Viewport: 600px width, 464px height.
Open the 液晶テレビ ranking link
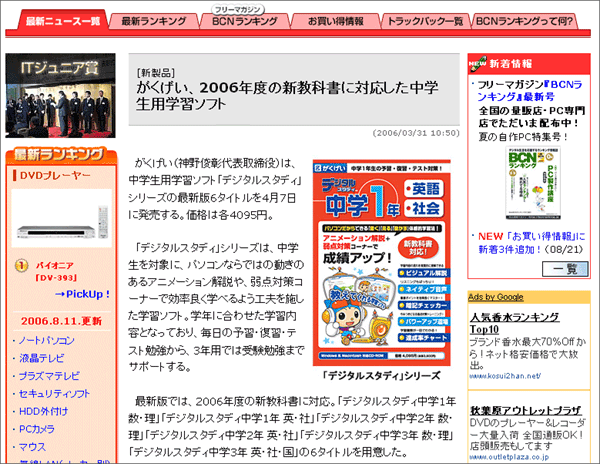coord(42,358)
